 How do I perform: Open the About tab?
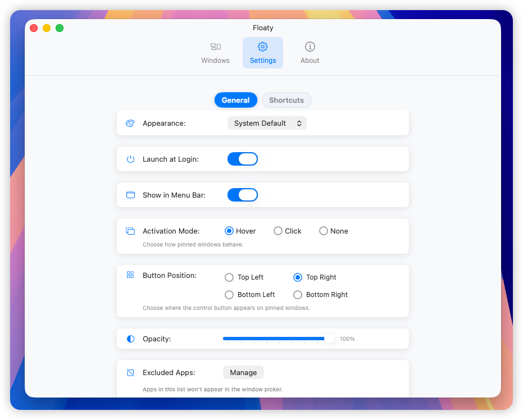point(310,53)
